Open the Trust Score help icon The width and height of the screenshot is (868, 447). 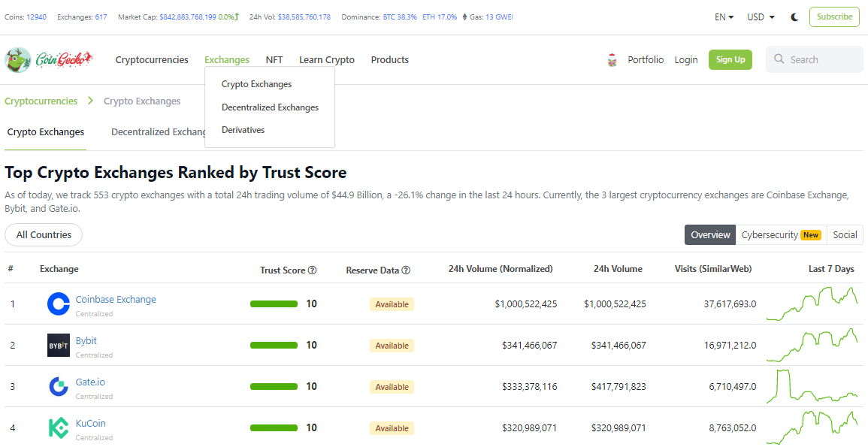312,270
